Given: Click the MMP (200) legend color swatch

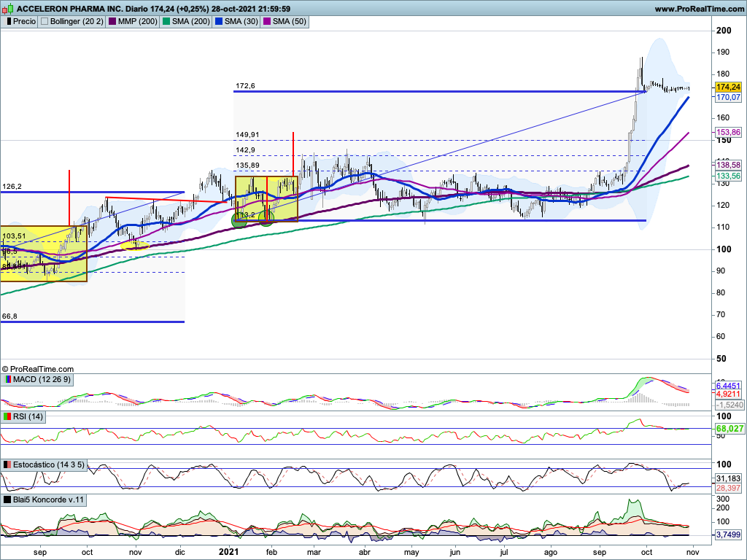Looking at the screenshot, I should pos(112,21).
